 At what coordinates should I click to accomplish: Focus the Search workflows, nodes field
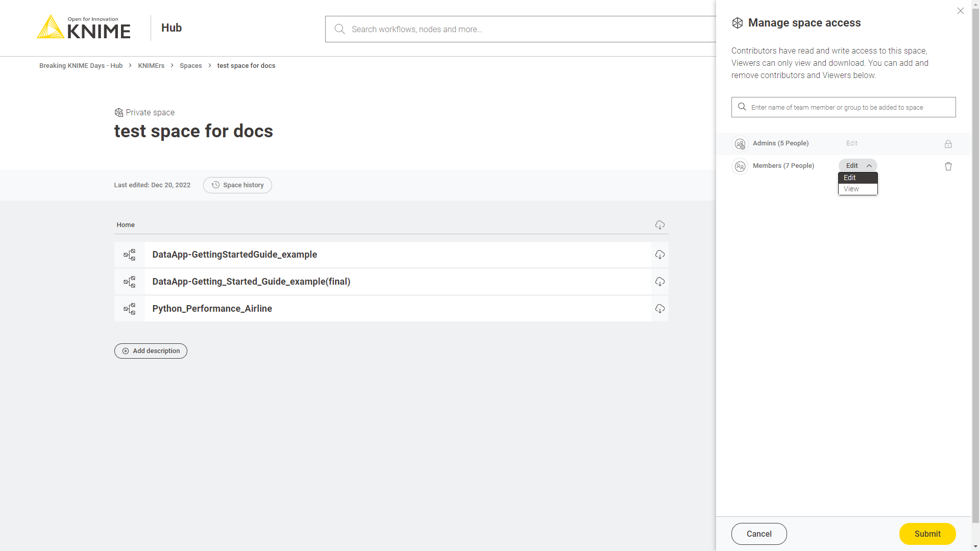(x=521, y=29)
